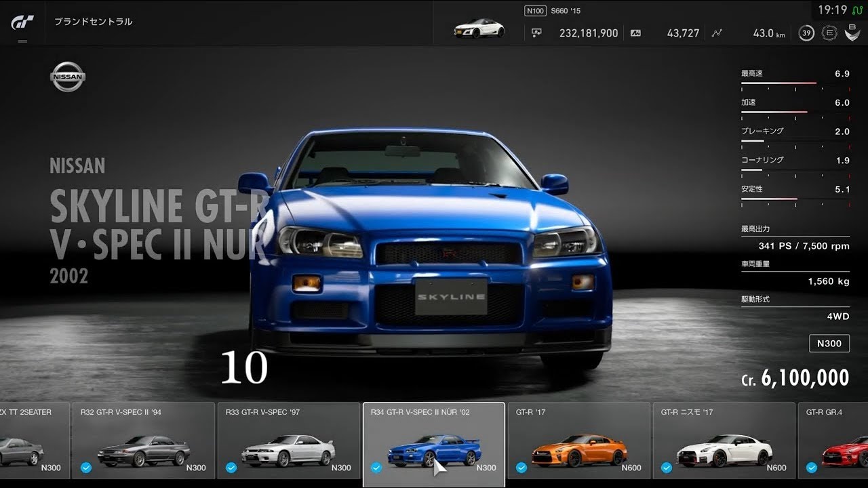
Task: Open the sportsmanship rating B emblem
Action: 852,32
